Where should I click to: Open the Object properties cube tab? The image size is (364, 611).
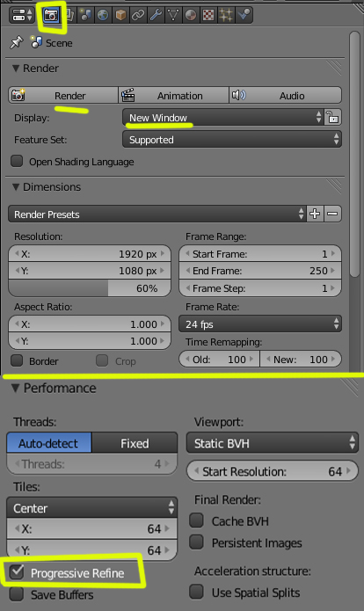120,15
